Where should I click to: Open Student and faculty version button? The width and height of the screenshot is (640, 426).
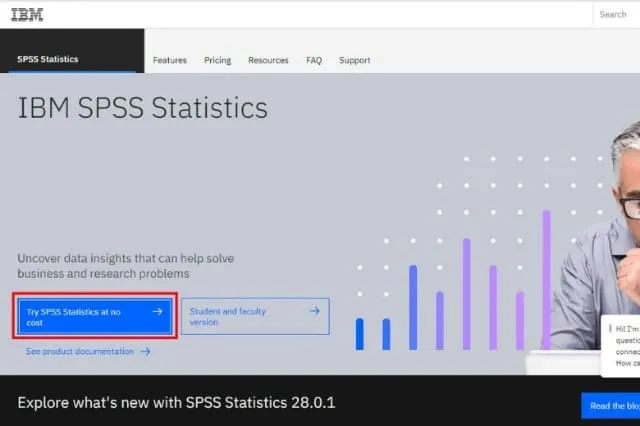point(256,316)
